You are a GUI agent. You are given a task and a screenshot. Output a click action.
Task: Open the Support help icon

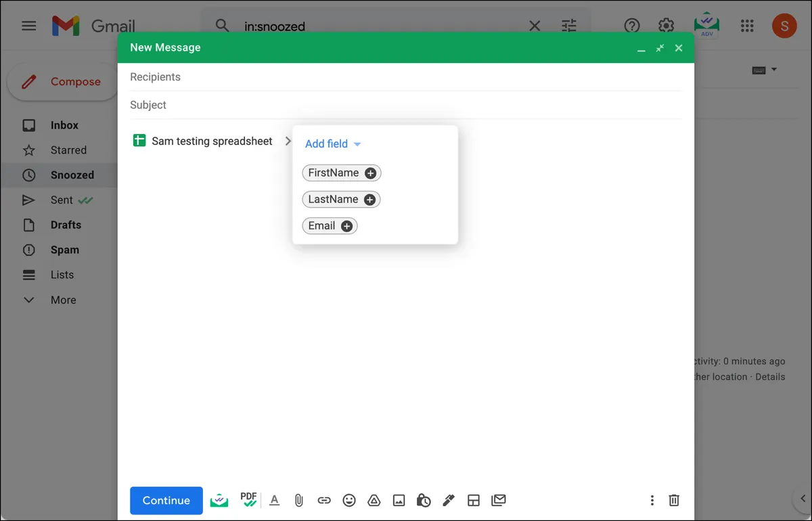pos(632,26)
